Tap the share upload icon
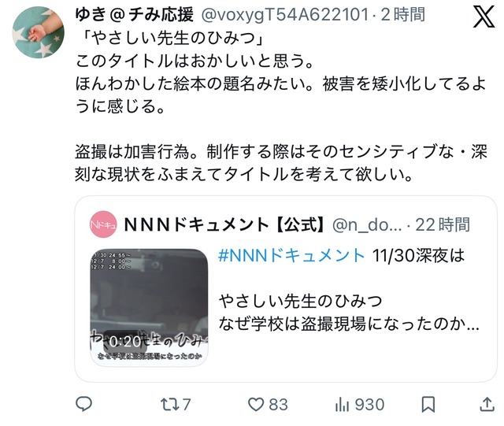This screenshot has width=504, height=426. [x=487, y=404]
